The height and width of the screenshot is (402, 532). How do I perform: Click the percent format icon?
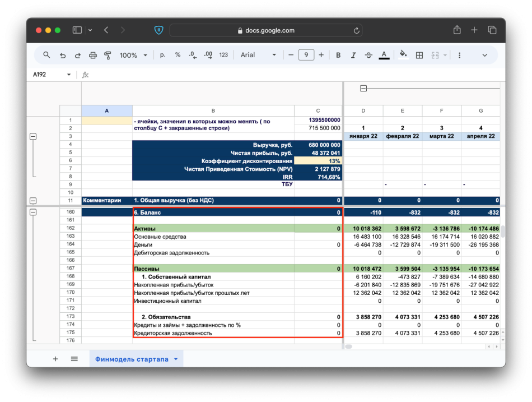178,55
